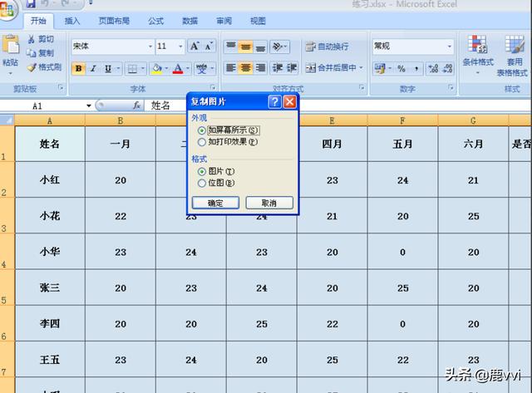The width and height of the screenshot is (532, 393).
Task: Align text to bottom of cell
Action: point(260,47)
